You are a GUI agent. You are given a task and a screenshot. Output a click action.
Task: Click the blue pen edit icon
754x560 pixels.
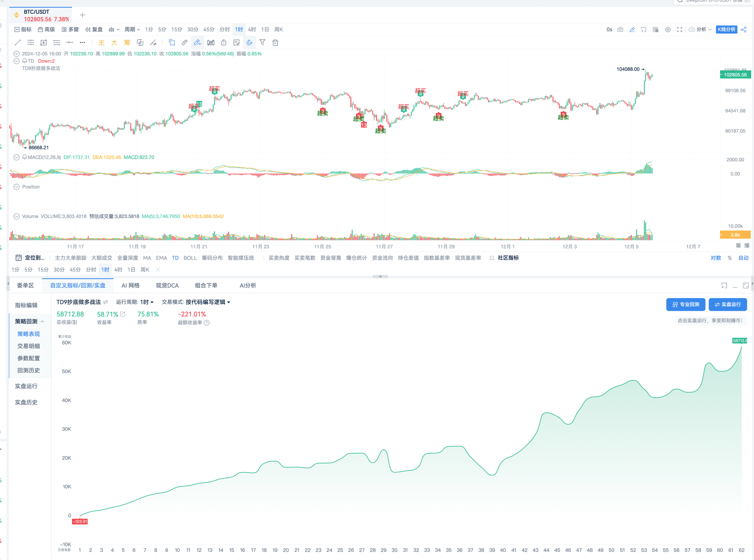pyautogui.click(x=632, y=29)
